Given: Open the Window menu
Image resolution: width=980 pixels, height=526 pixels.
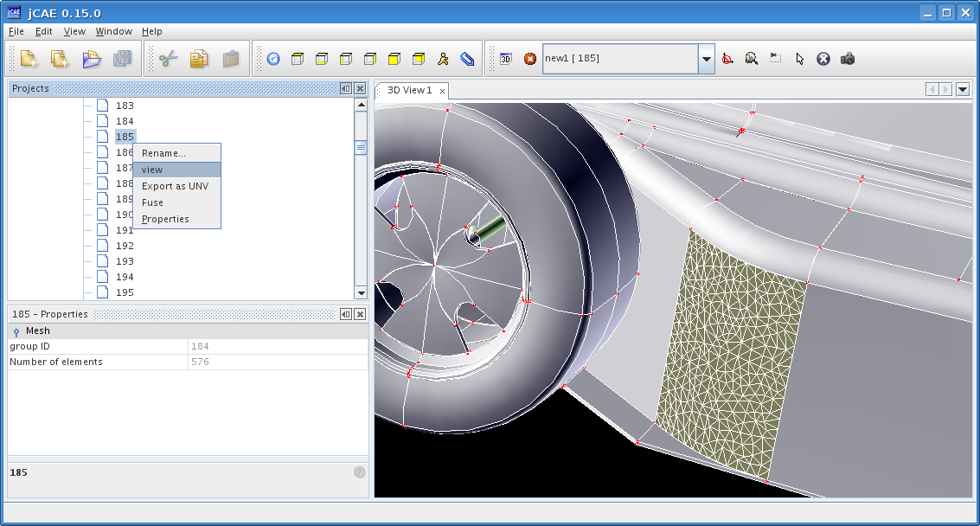Looking at the screenshot, I should (x=114, y=31).
